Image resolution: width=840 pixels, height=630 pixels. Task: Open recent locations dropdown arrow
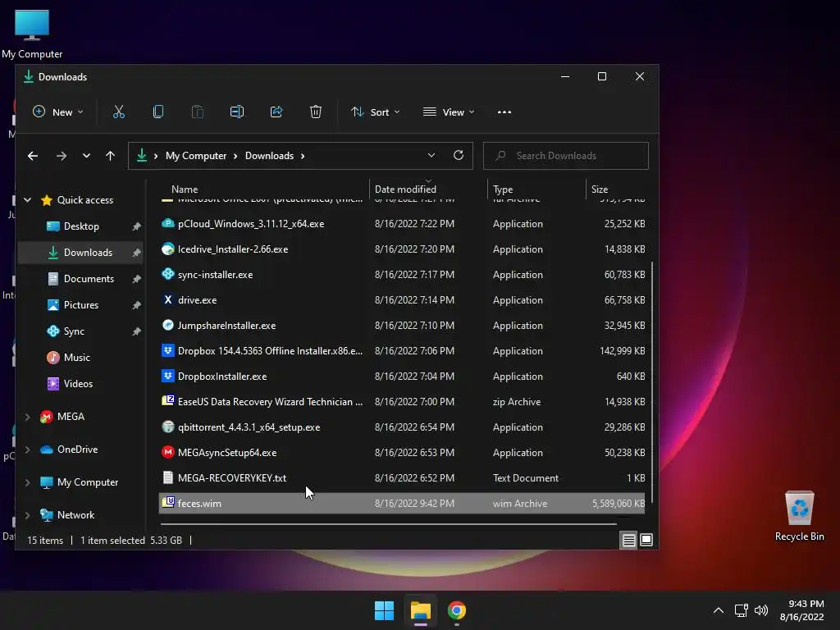86,156
